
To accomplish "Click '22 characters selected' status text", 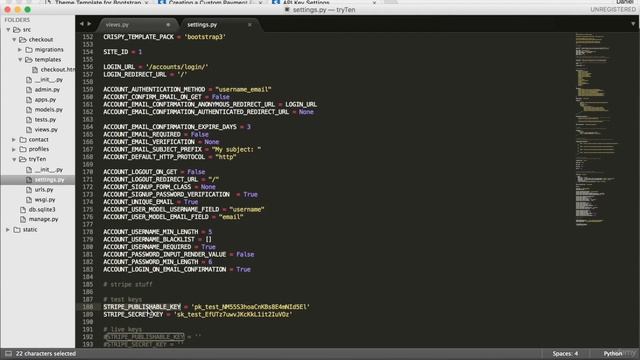I will (46, 353).
